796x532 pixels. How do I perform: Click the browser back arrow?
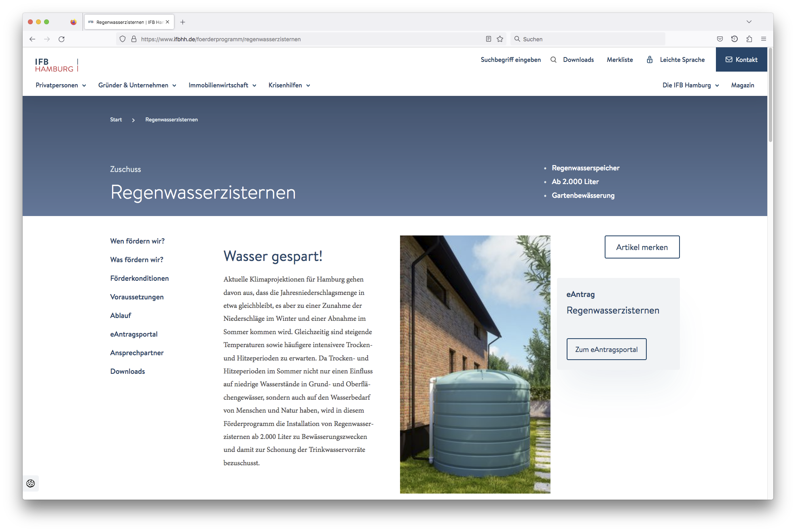(x=32, y=39)
